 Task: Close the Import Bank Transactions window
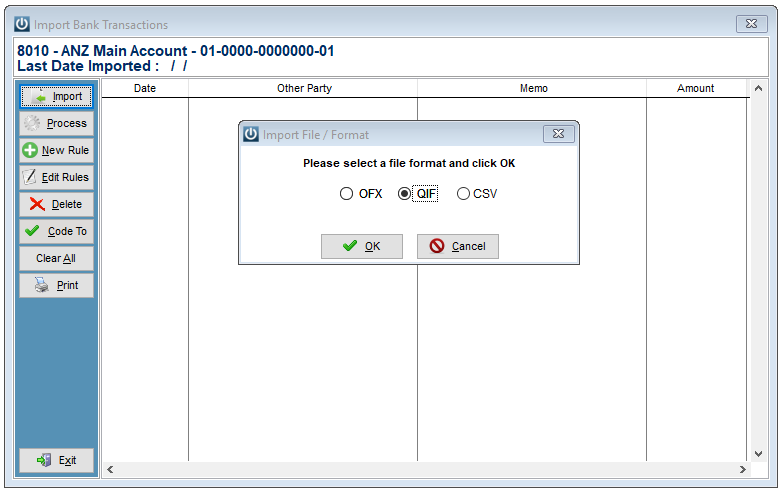tap(752, 24)
